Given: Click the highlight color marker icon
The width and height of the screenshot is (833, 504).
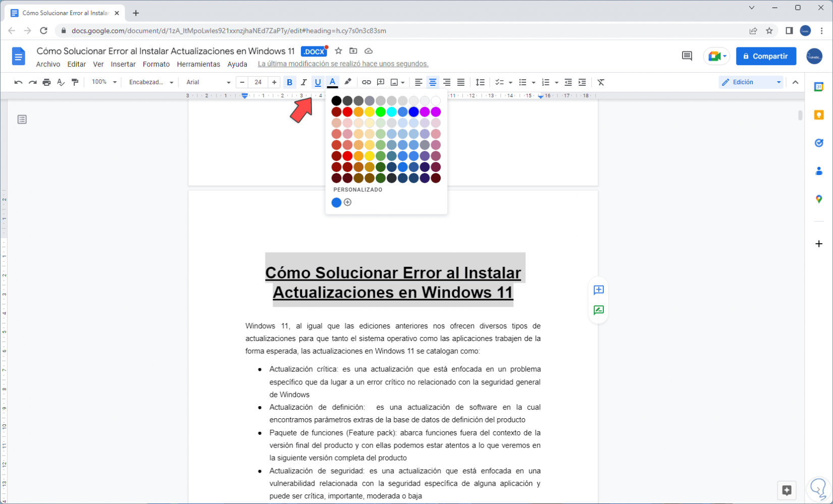Looking at the screenshot, I should [x=347, y=82].
